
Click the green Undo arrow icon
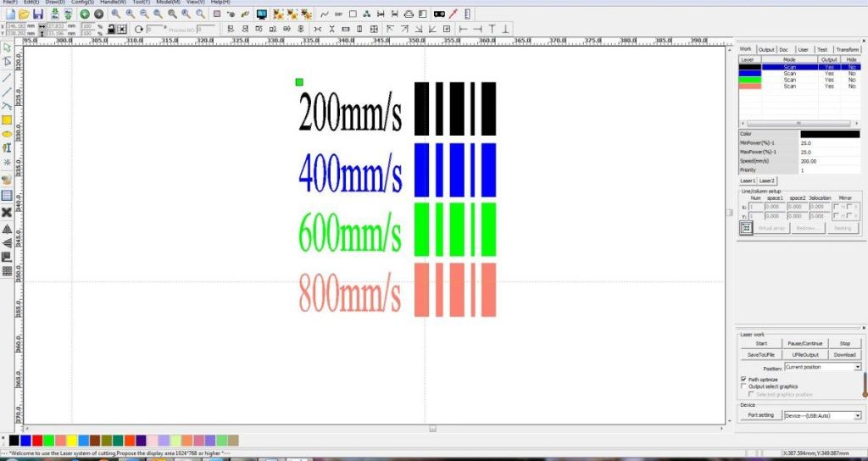click(85, 14)
